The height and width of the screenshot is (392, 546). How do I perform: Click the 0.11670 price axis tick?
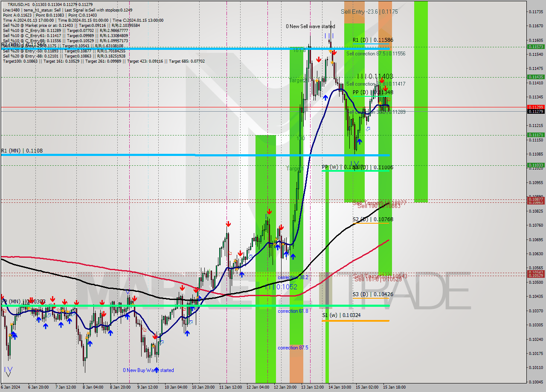pyautogui.click(x=535, y=26)
